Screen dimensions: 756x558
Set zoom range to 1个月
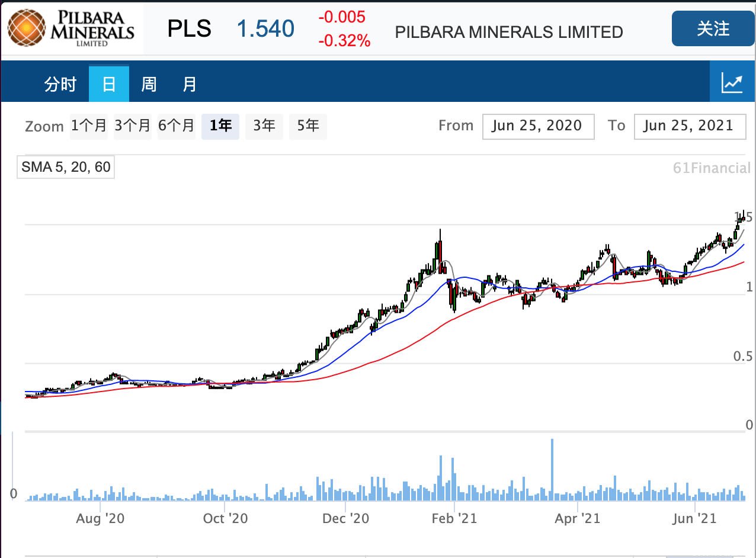click(x=89, y=126)
